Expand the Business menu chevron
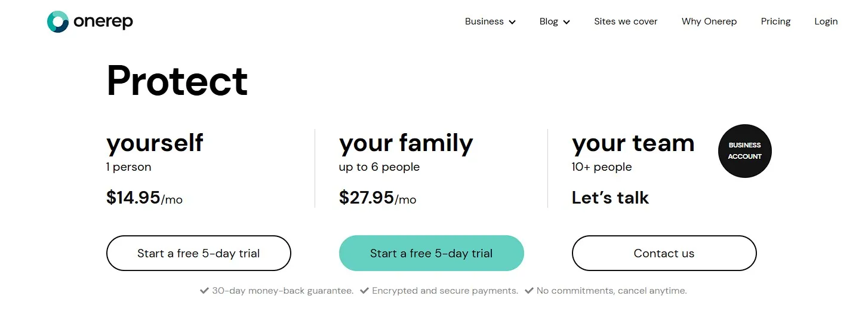868x323 pixels. coord(512,22)
